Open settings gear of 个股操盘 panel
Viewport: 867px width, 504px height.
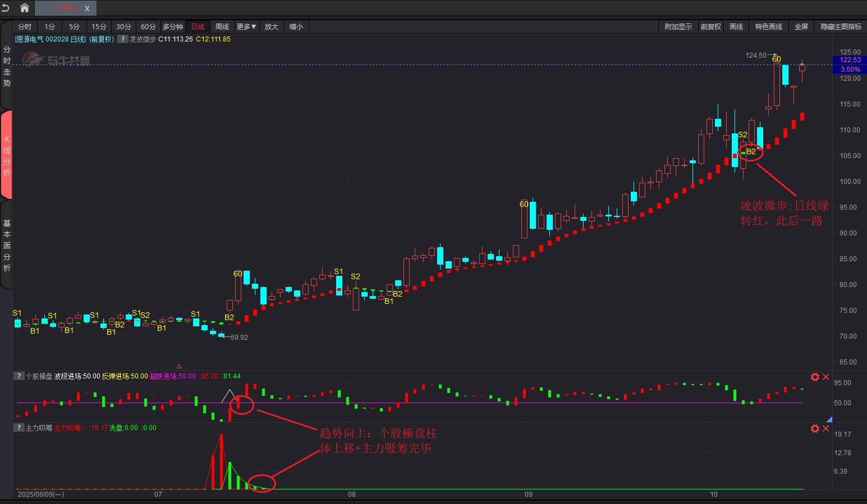815,377
